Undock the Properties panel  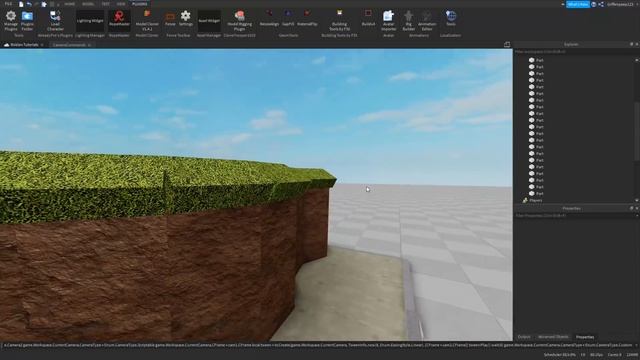click(631, 208)
